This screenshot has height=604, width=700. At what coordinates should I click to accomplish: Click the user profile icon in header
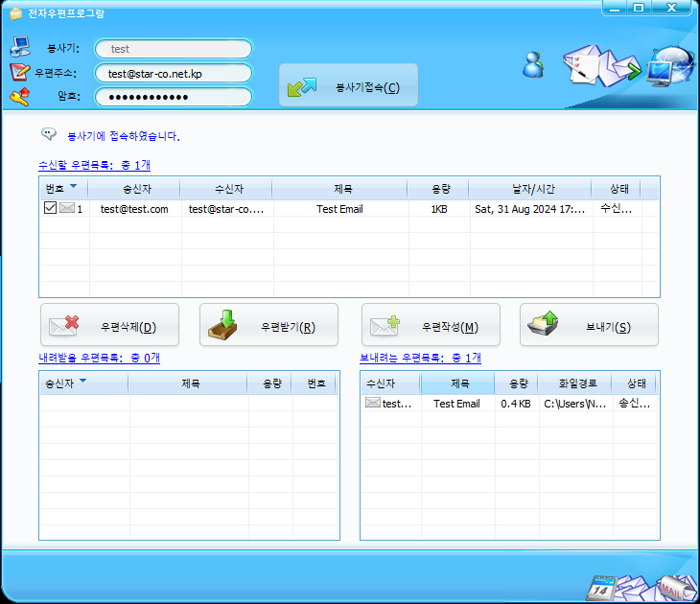coord(533,65)
